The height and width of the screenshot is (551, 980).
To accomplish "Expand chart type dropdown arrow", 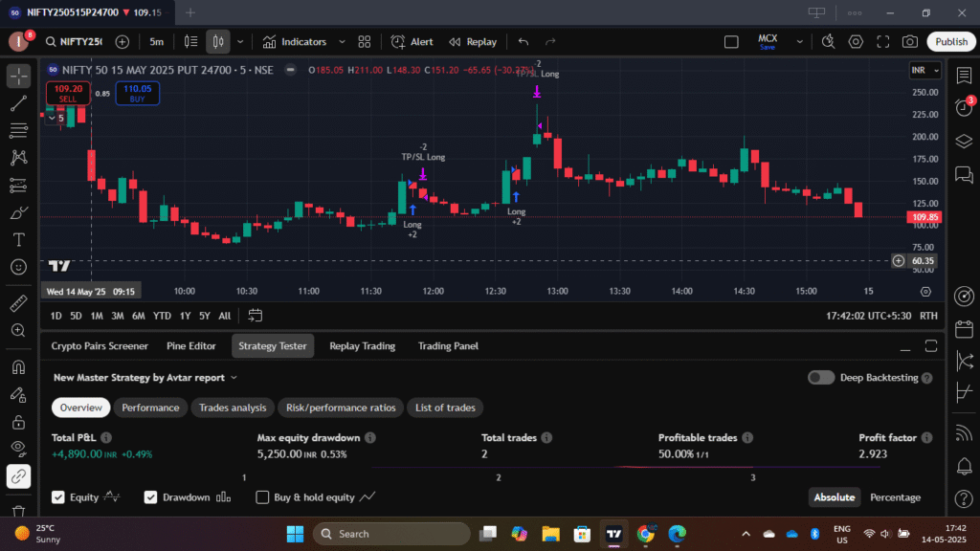I will pyautogui.click(x=240, y=42).
